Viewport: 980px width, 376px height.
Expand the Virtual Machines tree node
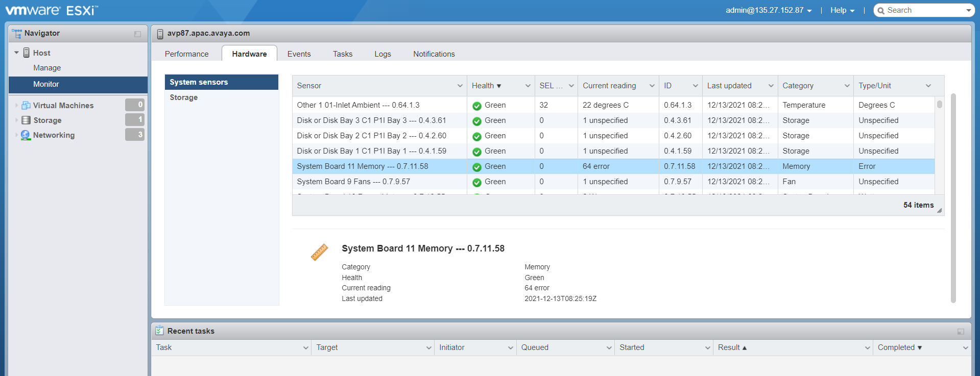[16, 105]
